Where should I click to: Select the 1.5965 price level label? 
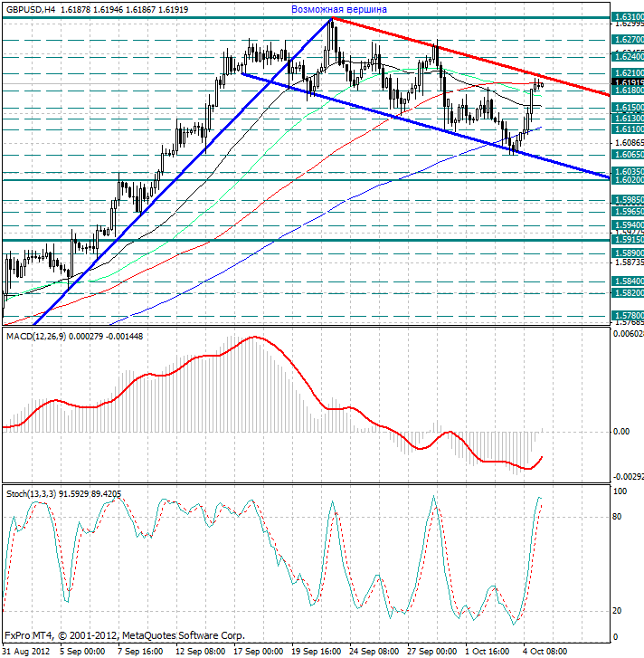[x=628, y=212]
